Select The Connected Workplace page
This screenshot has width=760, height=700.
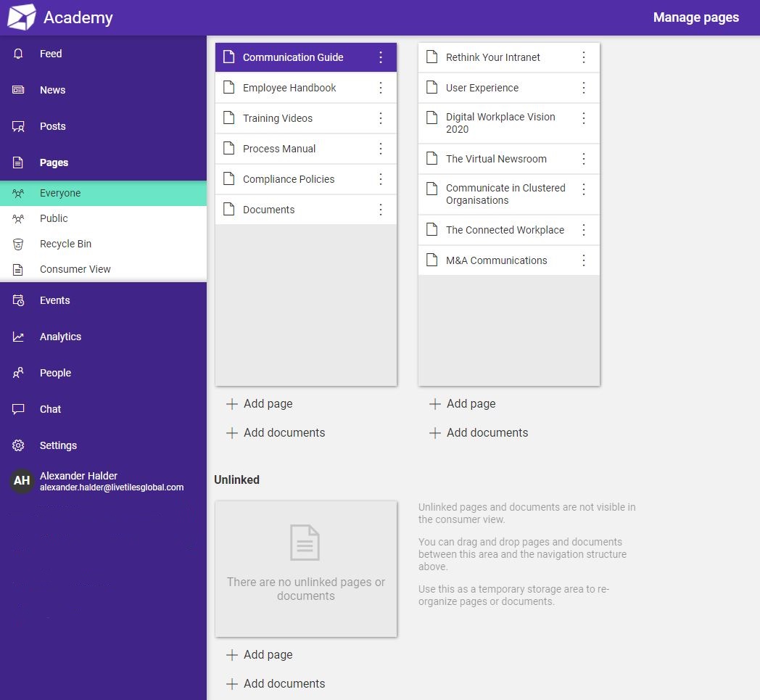coord(509,230)
